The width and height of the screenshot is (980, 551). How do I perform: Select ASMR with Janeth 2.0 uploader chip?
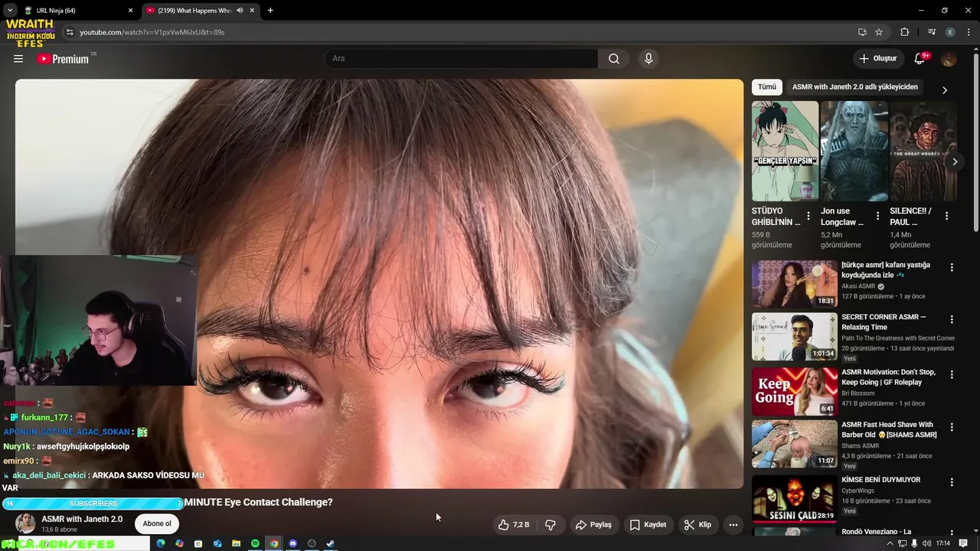point(854,87)
